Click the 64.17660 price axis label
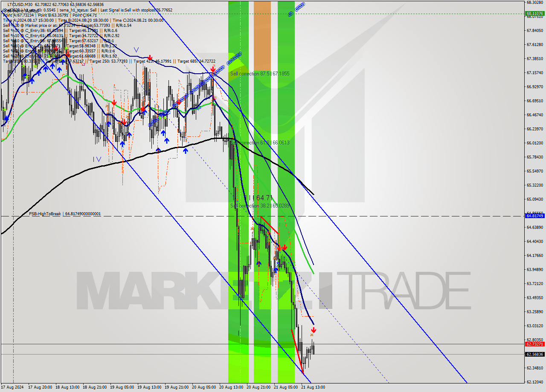This screenshot has width=546, height=392. coord(534,256)
